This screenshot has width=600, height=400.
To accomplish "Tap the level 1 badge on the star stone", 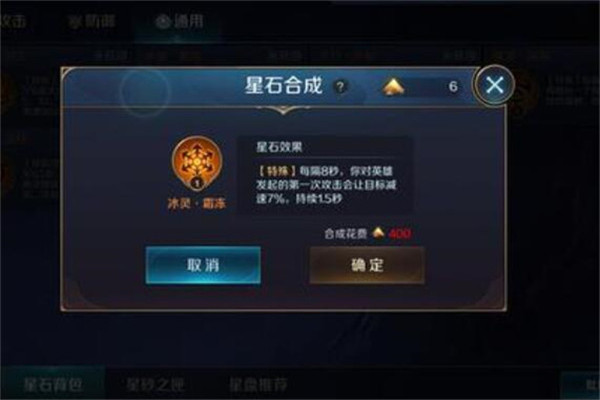I will pos(197,183).
